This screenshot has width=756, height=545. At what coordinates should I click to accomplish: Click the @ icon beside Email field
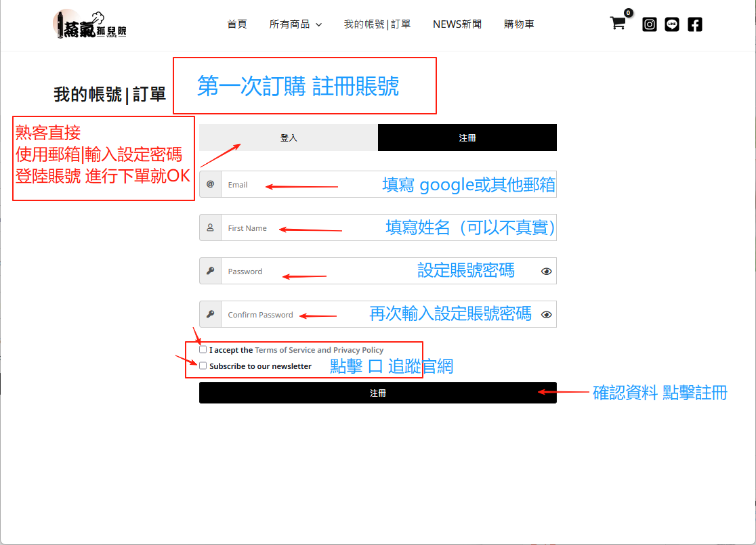(x=210, y=184)
